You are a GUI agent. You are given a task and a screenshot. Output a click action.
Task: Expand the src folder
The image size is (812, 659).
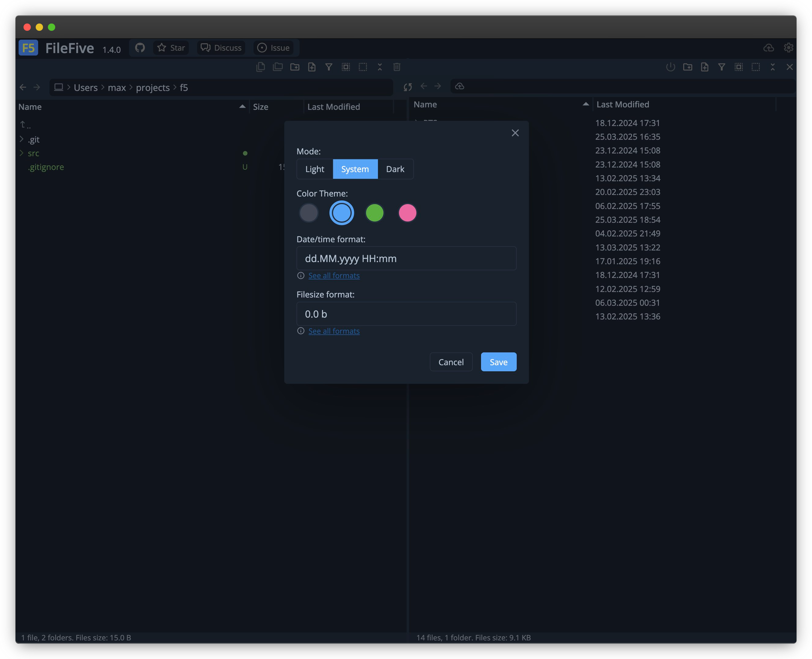[22, 153]
